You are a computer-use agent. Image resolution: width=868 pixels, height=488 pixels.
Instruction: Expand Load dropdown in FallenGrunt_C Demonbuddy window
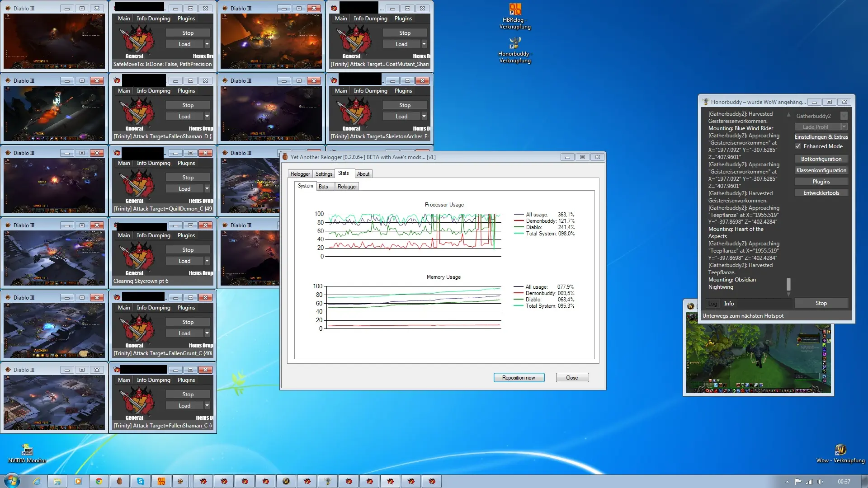pos(207,333)
